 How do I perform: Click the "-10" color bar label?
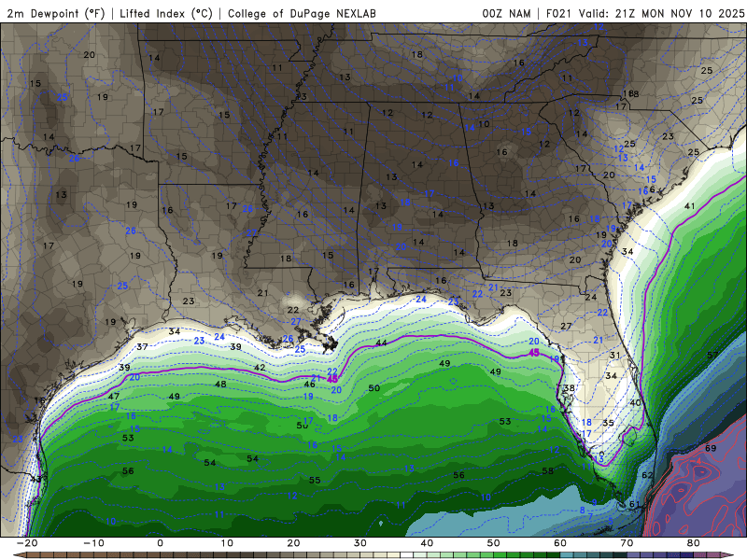tap(93, 543)
